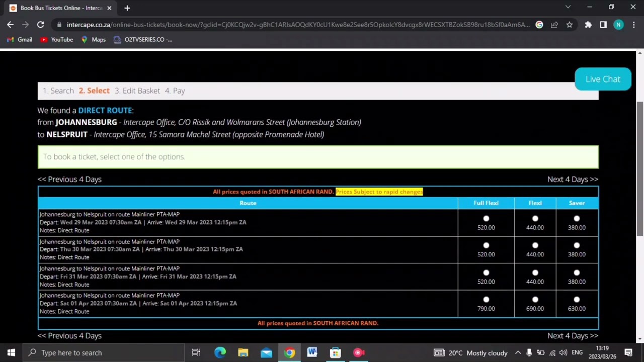
Task: Open the screen recorder taskbar icon
Action: (x=358, y=352)
